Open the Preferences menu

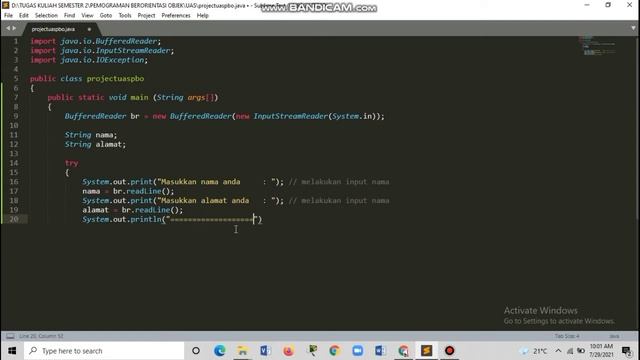[176, 16]
